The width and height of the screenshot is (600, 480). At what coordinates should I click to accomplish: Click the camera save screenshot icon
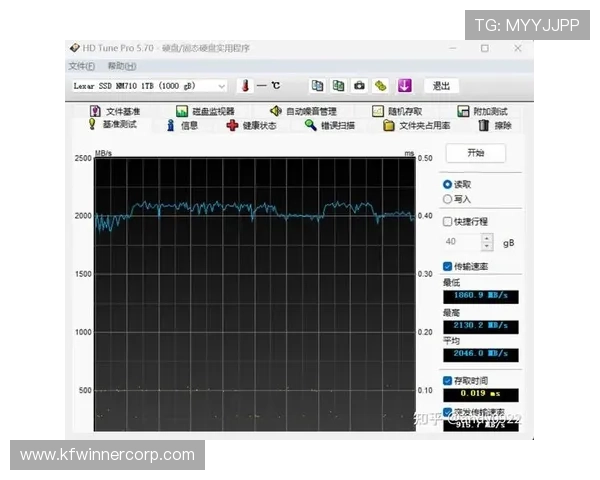359,86
